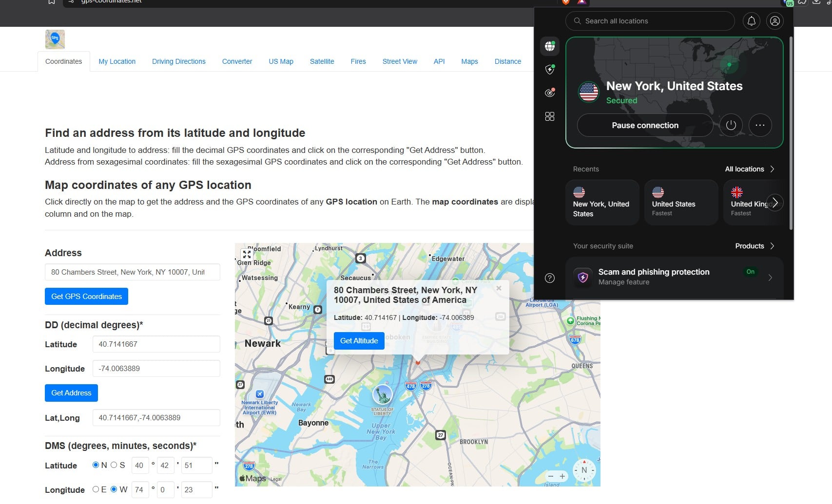Click the Newark Liberty airport map icon
This screenshot has height=504, width=832.
pos(260,394)
